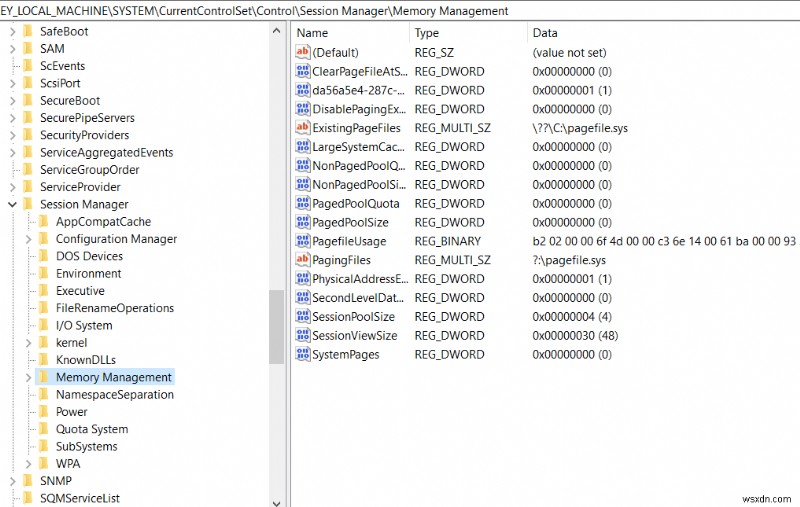Click the PhysicalAddressE... DWORD icon
This screenshot has height=507, width=800.
303,278
